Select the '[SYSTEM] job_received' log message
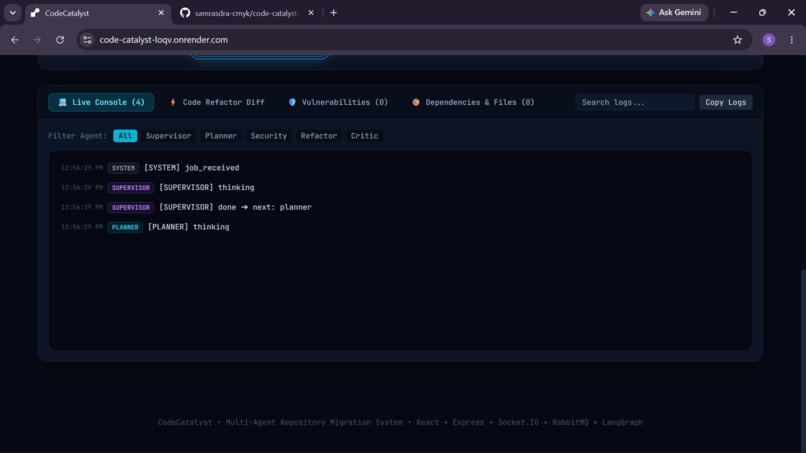 pyautogui.click(x=191, y=168)
